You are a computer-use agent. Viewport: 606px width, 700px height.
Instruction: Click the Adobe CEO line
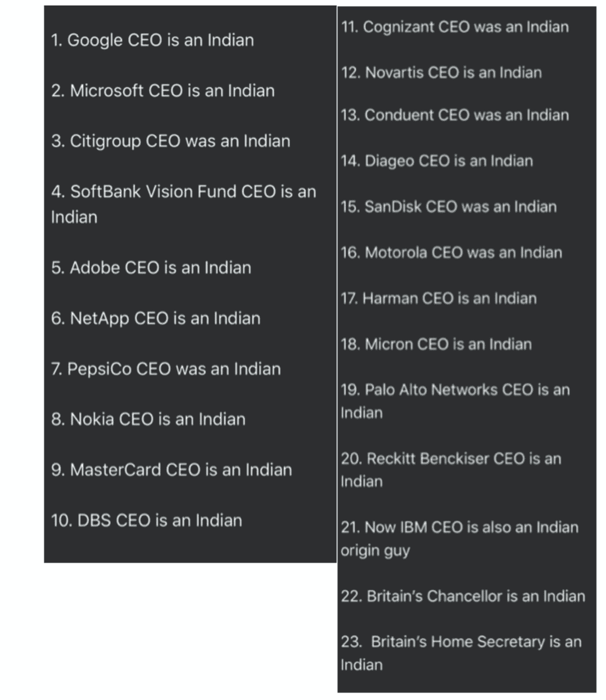pos(151,268)
